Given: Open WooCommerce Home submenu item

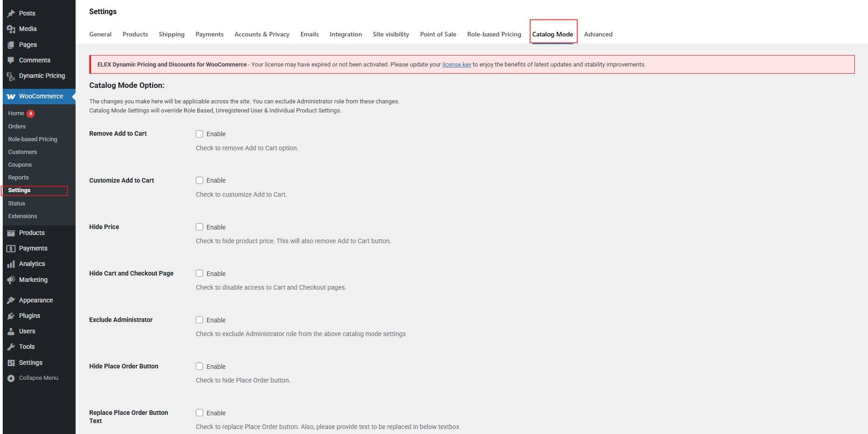Looking at the screenshot, I should (x=16, y=113).
